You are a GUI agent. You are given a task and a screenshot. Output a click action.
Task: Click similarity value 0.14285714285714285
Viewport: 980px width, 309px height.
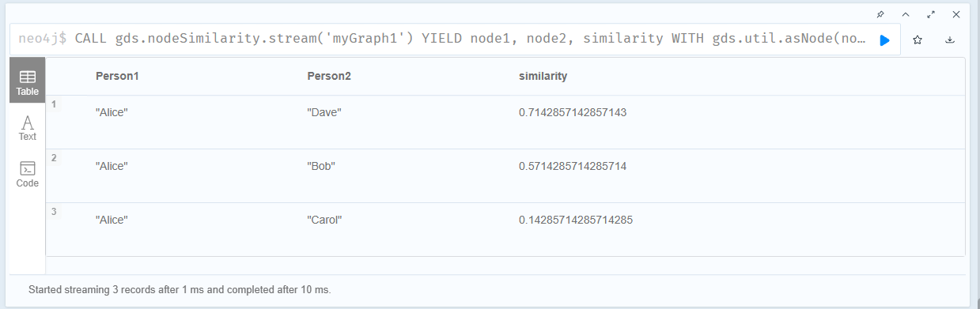coord(576,220)
